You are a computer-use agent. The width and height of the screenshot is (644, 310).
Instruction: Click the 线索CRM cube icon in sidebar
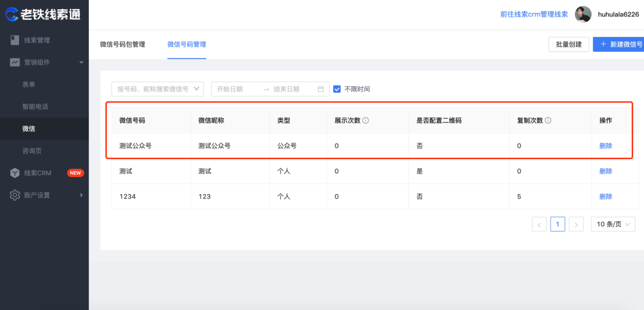point(15,173)
